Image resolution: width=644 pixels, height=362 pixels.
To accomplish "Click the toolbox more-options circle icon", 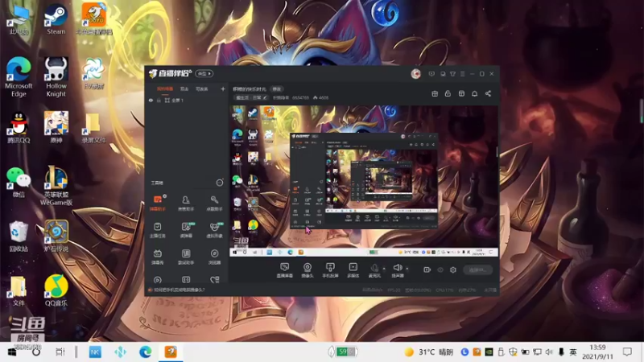I will (220, 183).
